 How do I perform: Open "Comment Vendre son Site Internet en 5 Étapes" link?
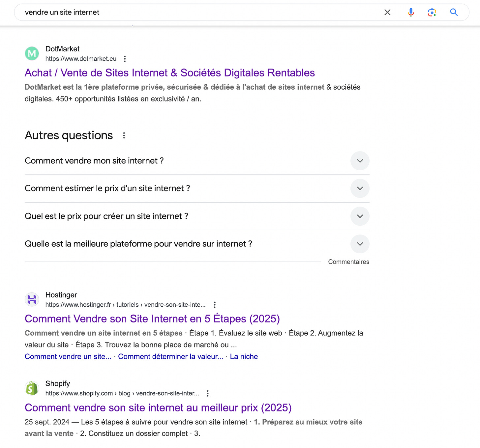coord(152,319)
